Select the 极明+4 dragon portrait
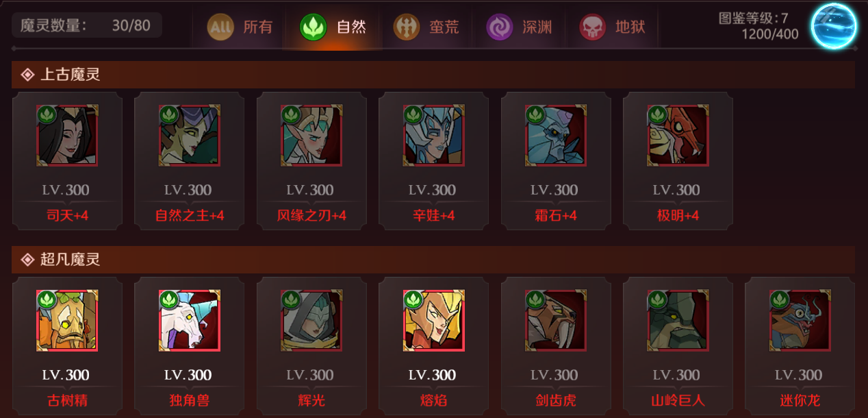The width and height of the screenshot is (868, 418). pos(678,135)
